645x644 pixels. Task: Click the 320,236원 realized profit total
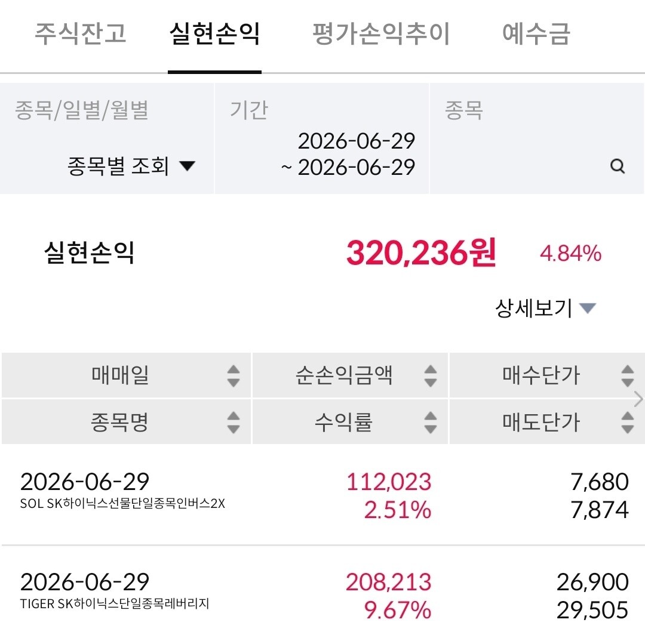(421, 252)
